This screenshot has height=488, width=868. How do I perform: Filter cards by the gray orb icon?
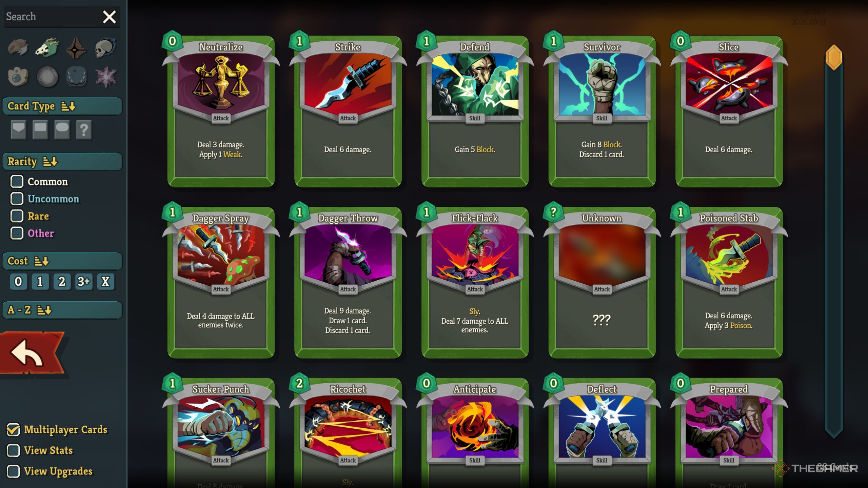(47, 77)
